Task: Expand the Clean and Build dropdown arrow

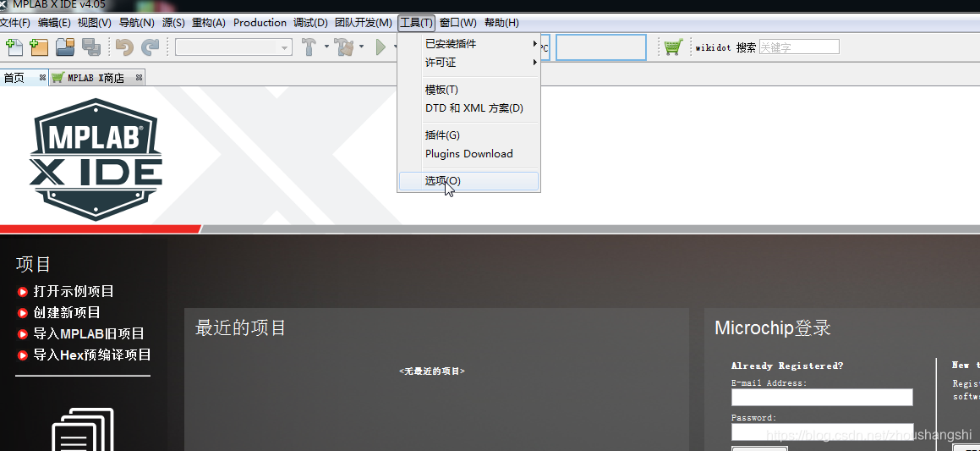Action: [x=361, y=47]
